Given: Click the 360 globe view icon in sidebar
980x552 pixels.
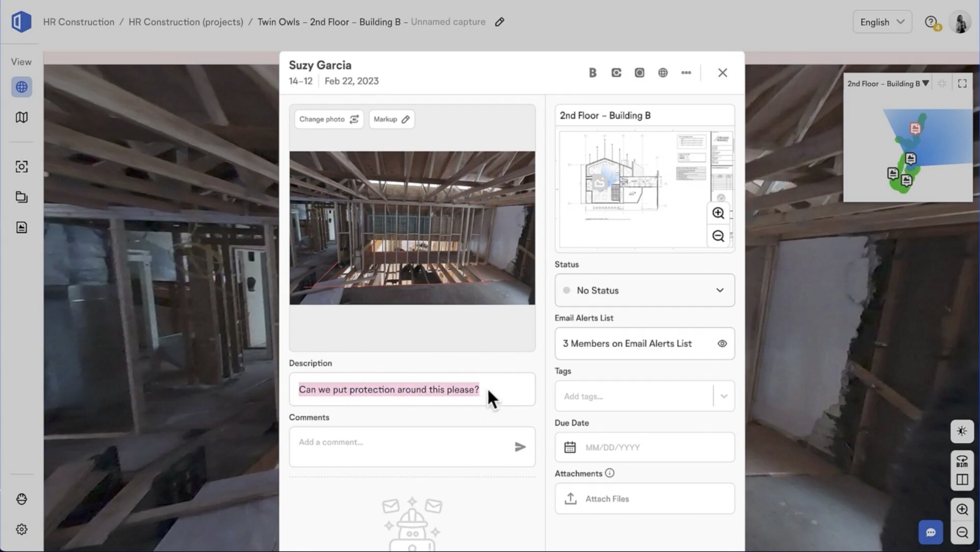Looking at the screenshot, I should pyautogui.click(x=21, y=87).
